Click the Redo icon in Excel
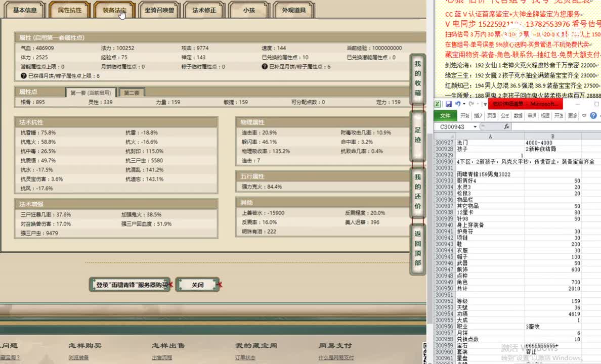Viewport: 601px width, 364px height. point(471,104)
